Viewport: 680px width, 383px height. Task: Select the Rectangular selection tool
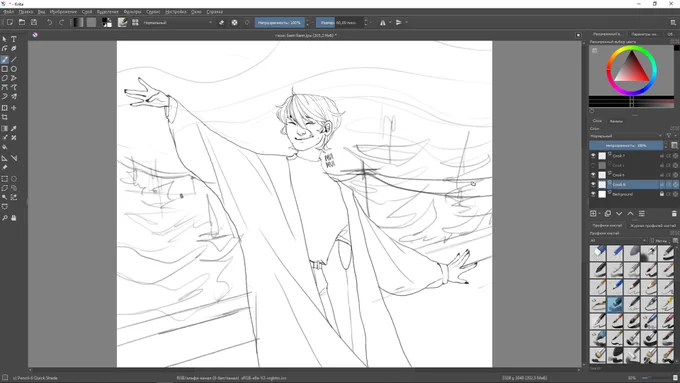[x=4, y=179]
